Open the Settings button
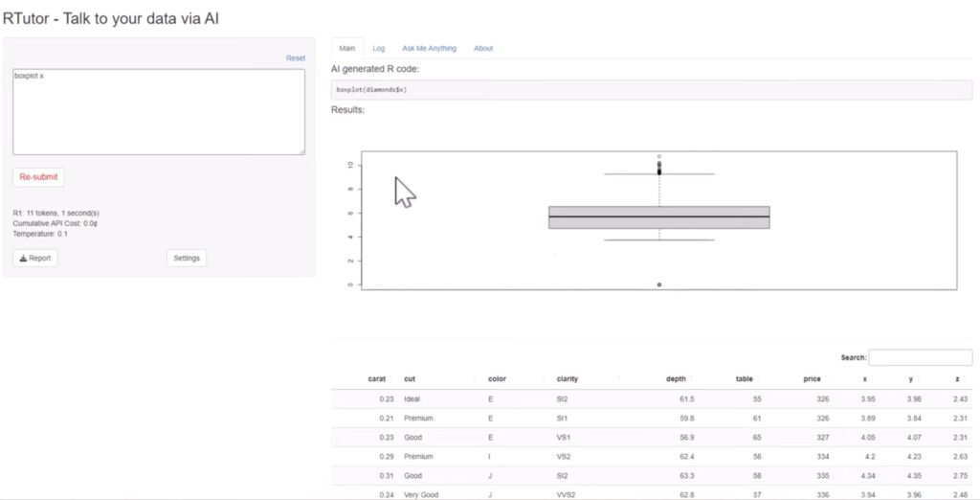The height and width of the screenshot is (500, 980). 187,258
